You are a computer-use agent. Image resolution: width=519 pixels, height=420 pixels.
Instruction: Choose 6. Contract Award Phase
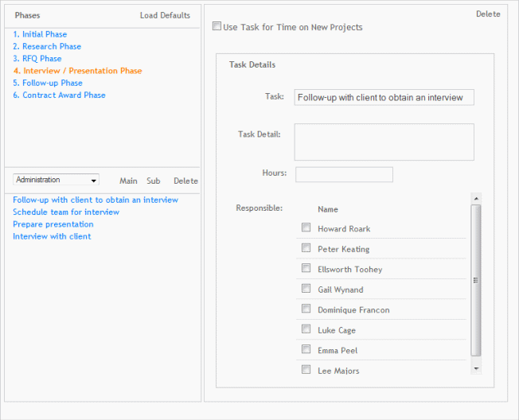[x=59, y=95]
